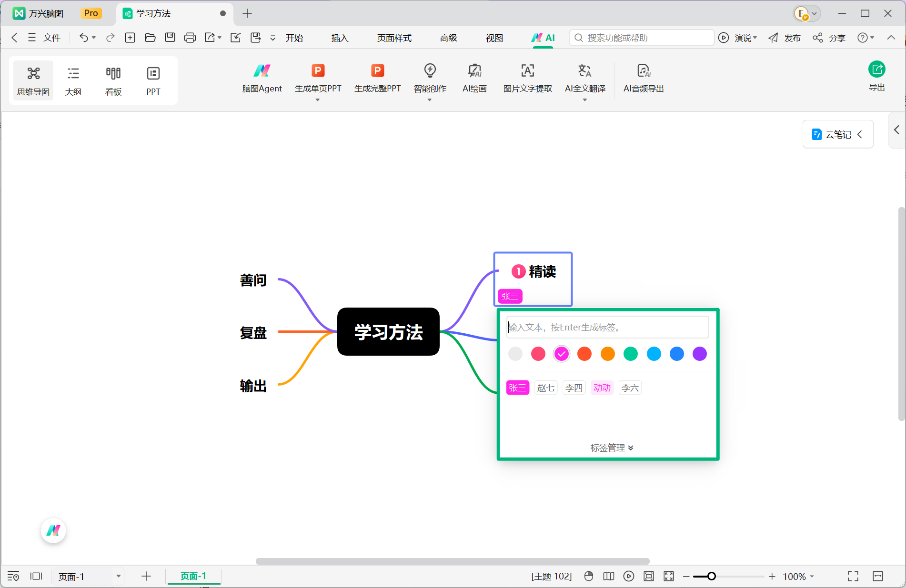Switch to PPT view mode
This screenshot has height=588, width=906.
pyautogui.click(x=153, y=80)
